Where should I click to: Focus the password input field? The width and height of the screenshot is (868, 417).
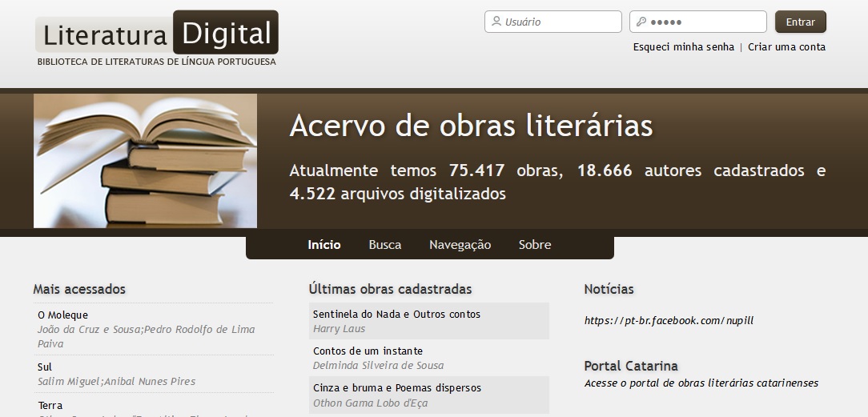pos(698,22)
